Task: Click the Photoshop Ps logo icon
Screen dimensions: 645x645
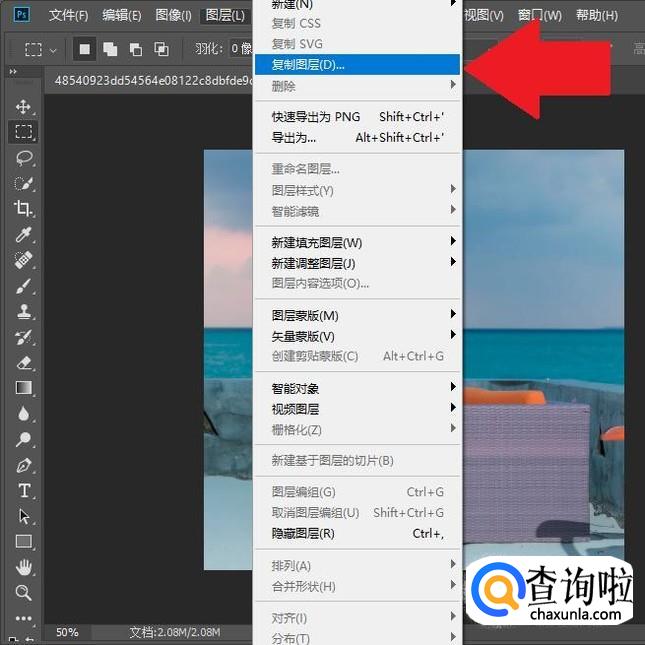Action: point(21,15)
